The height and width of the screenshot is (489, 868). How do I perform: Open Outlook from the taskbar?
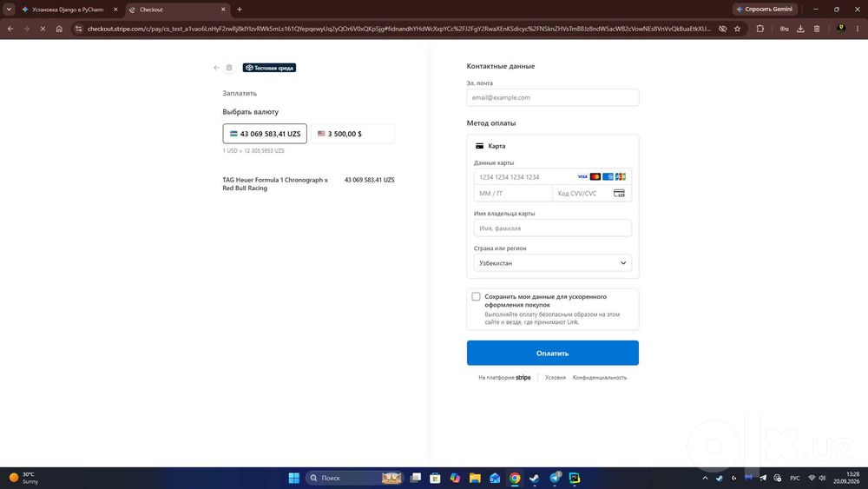[495, 478]
